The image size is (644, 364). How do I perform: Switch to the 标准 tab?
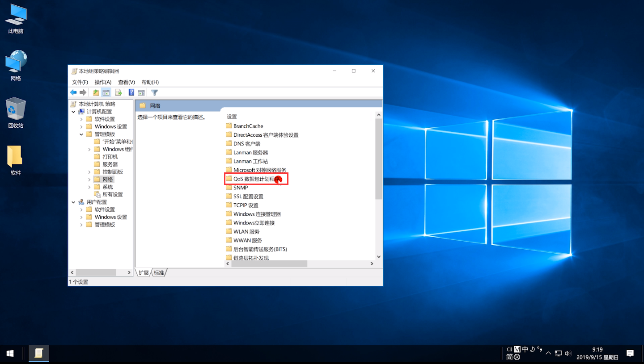point(159,272)
